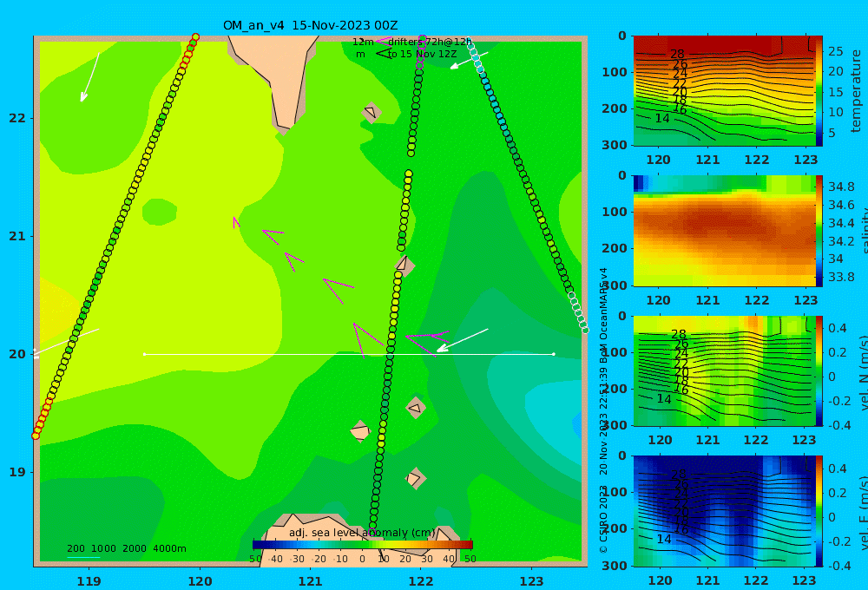Click the east endpoint of white transect line
This screenshot has height=590, width=868.
point(554,354)
